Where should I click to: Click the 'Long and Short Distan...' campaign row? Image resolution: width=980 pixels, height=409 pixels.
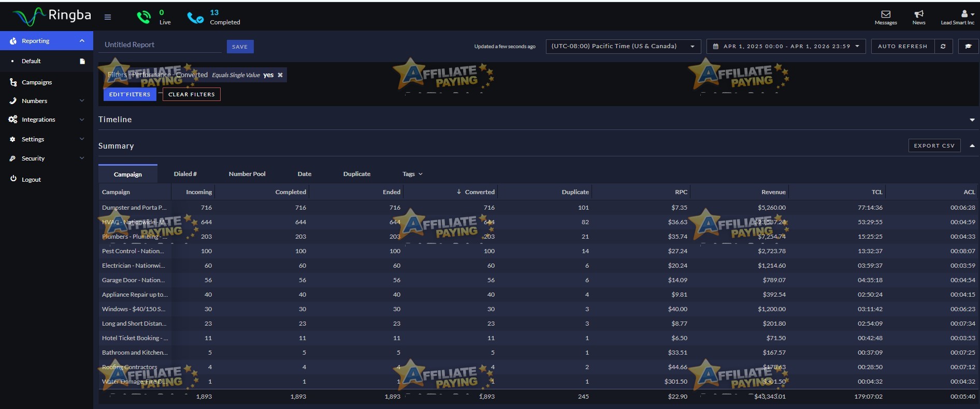pyautogui.click(x=539, y=324)
